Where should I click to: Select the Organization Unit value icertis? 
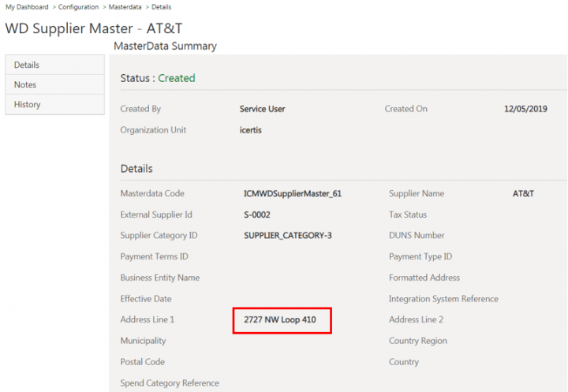pyautogui.click(x=250, y=130)
